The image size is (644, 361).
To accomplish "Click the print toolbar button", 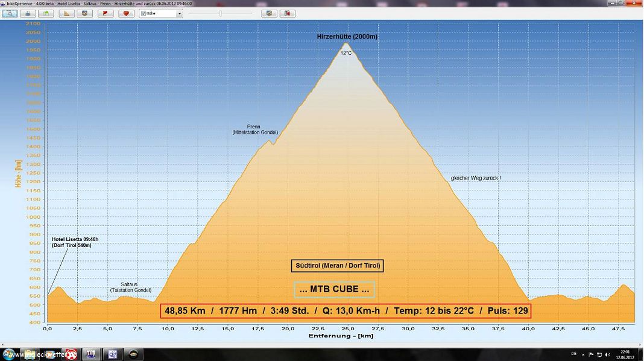I will click(x=27, y=13).
